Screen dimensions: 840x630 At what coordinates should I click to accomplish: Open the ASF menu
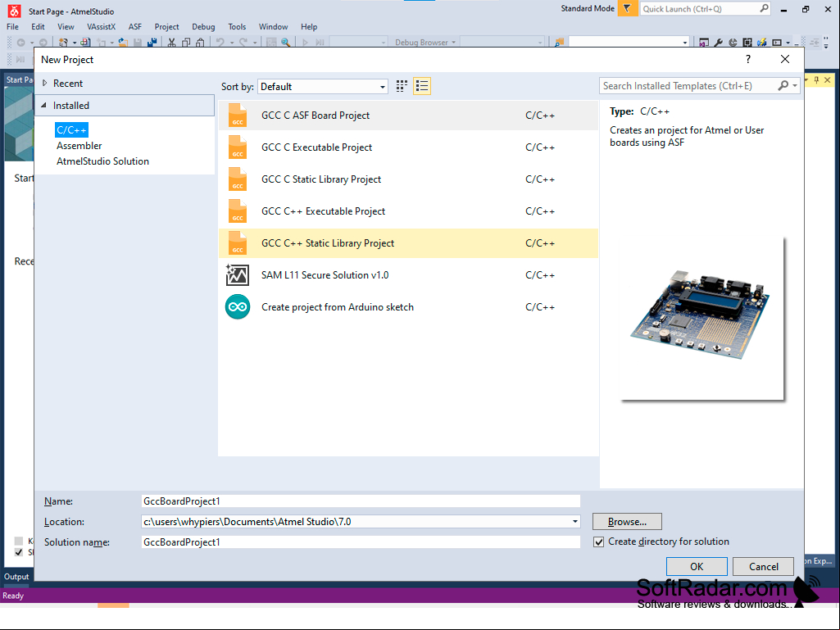click(x=135, y=27)
